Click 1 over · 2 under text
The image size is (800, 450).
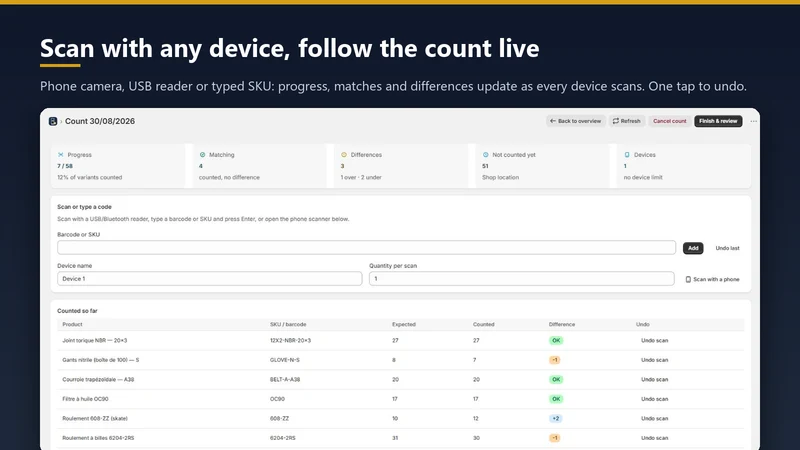(x=361, y=178)
